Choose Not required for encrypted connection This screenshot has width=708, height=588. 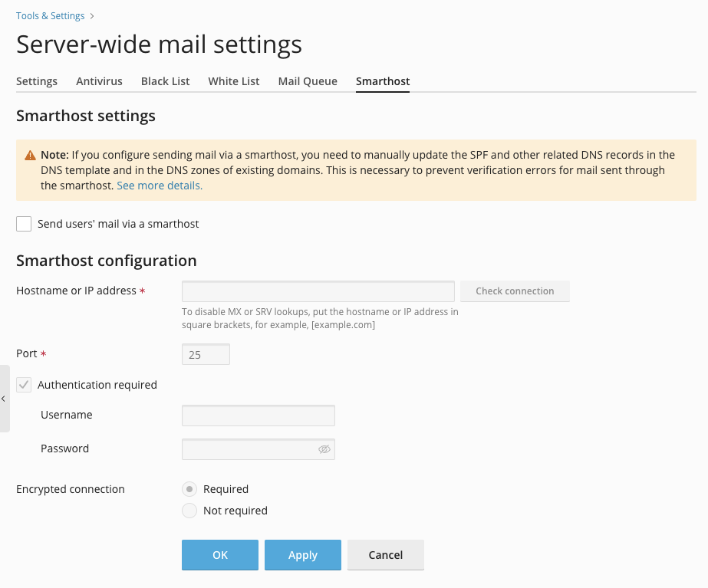point(189,511)
